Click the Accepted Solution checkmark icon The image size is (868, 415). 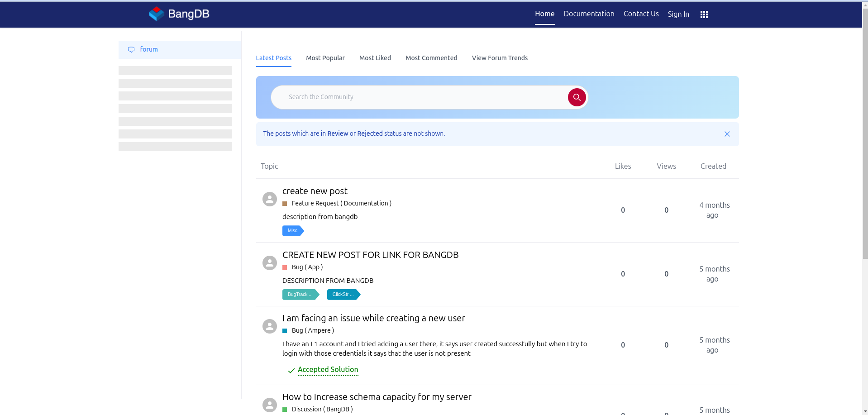pyautogui.click(x=291, y=371)
